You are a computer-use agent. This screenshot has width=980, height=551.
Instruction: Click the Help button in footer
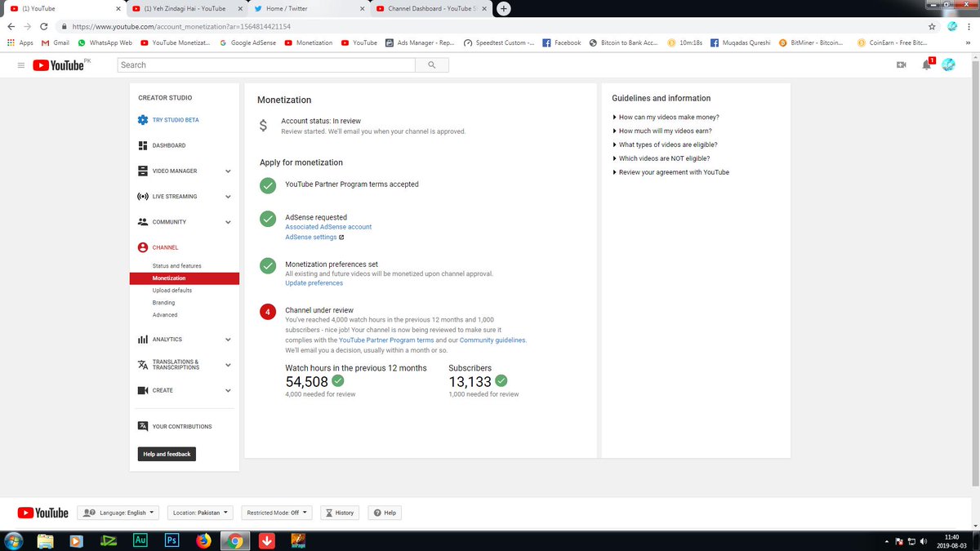[385, 513]
